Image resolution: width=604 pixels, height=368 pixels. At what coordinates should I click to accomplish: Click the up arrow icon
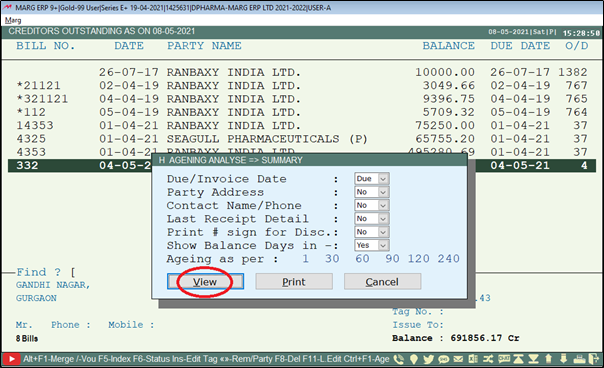(x=549, y=359)
